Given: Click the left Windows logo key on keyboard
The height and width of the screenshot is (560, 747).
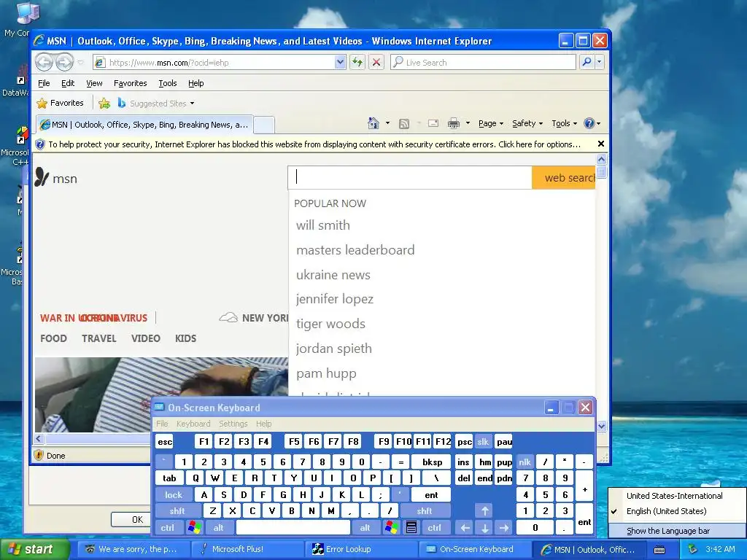Looking at the screenshot, I should coord(194,527).
